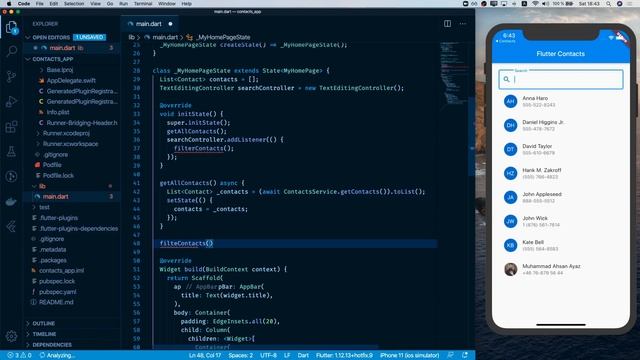The image size is (640, 360).
Task: Select contact Kate Bell in simulator
Action: (x=561, y=245)
